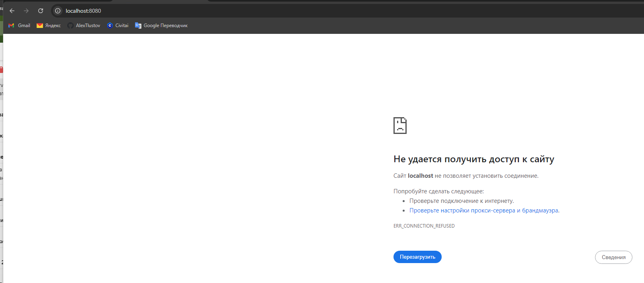Reload the page using the toolbar refresh icon
The image size is (644, 283).
click(41, 11)
